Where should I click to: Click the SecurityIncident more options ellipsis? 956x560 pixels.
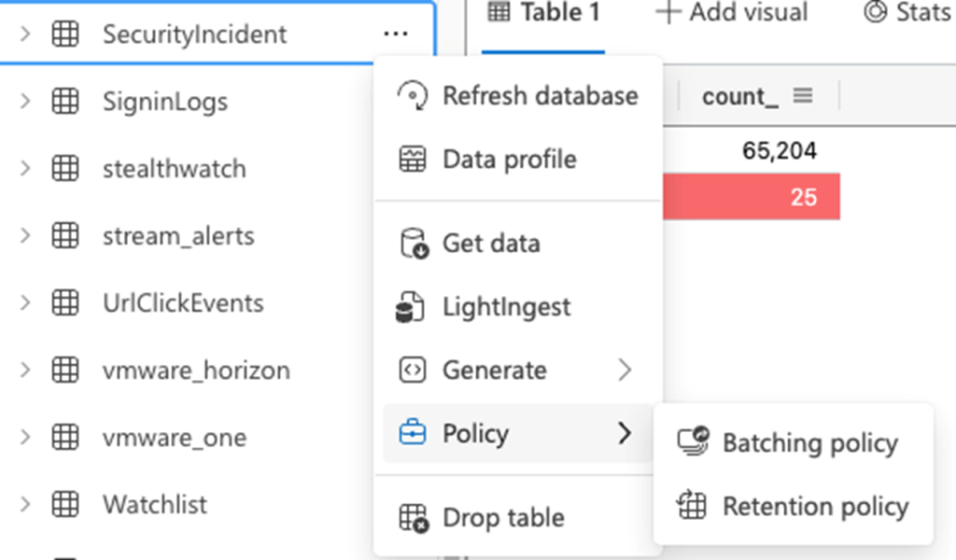396,35
